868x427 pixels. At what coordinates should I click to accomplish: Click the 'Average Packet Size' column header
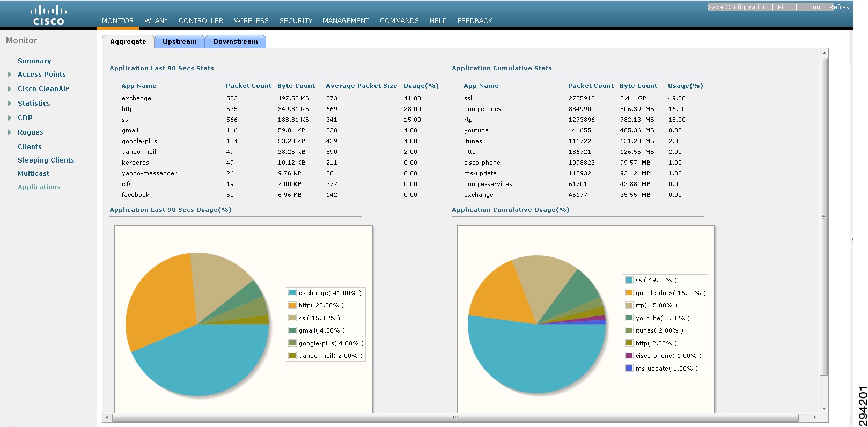tap(362, 86)
